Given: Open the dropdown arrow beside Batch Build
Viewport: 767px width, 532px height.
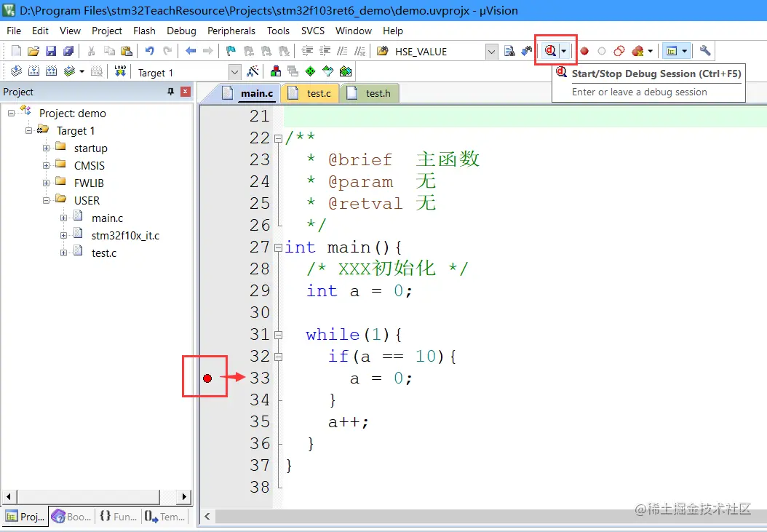Looking at the screenshot, I should (82, 71).
